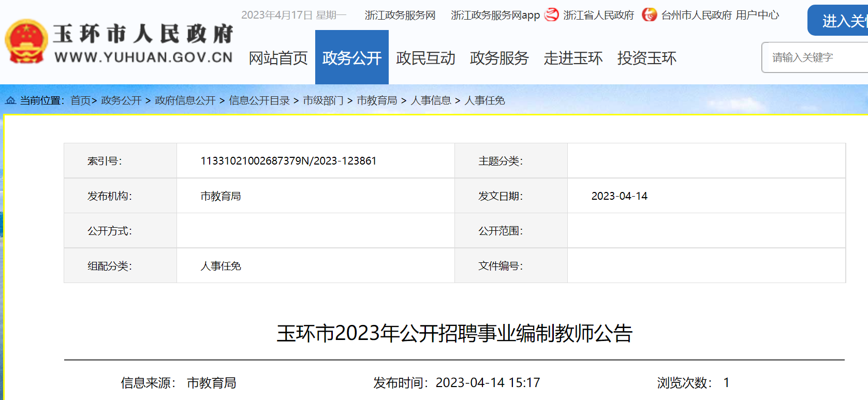
Task: Open the 政民互动 menu item
Action: click(425, 58)
